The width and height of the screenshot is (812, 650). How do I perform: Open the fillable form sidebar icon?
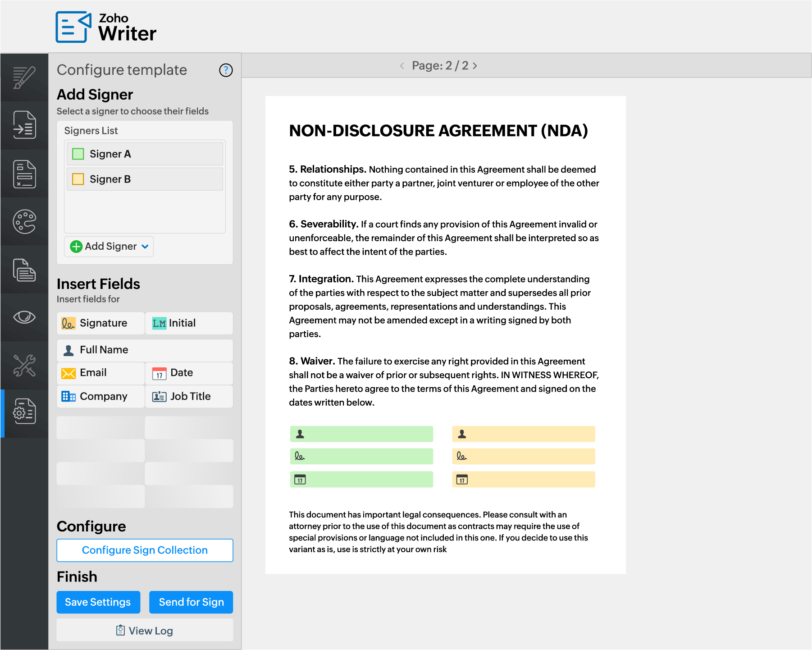(x=24, y=174)
